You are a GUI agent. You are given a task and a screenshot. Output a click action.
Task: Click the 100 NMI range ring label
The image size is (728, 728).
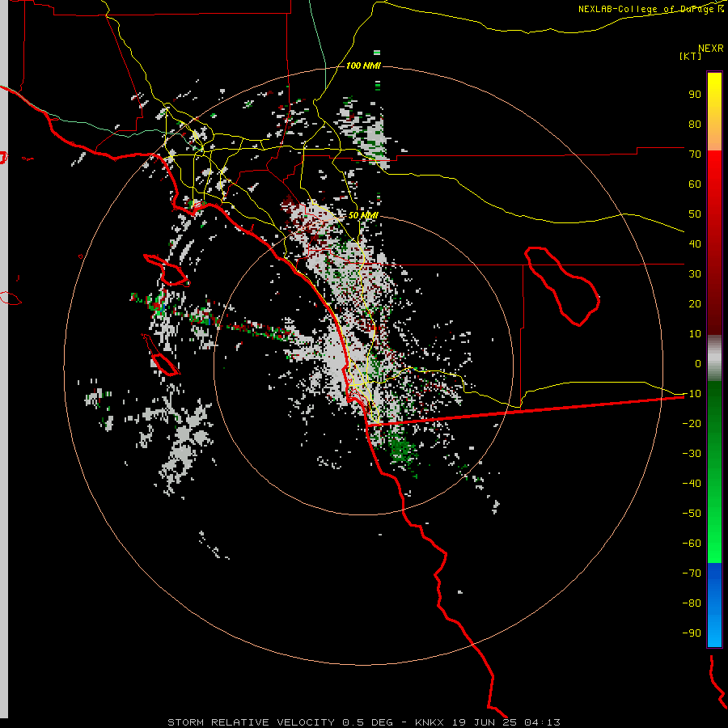pos(363,66)
